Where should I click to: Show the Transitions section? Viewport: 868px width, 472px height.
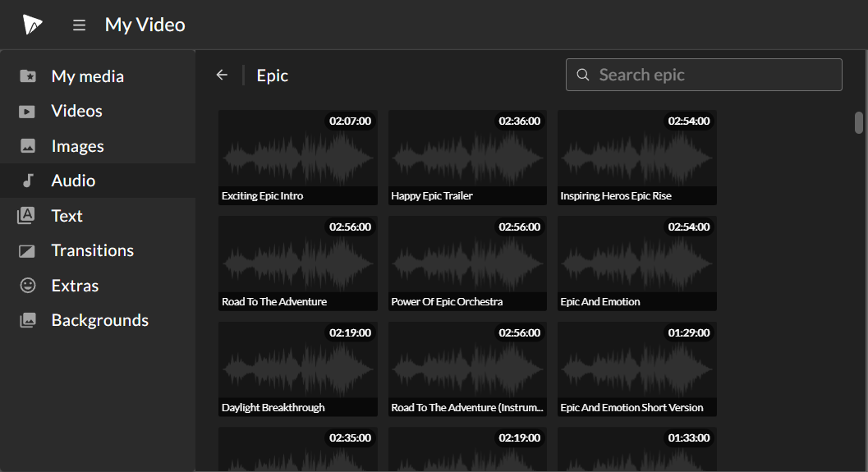coord(98,250)
